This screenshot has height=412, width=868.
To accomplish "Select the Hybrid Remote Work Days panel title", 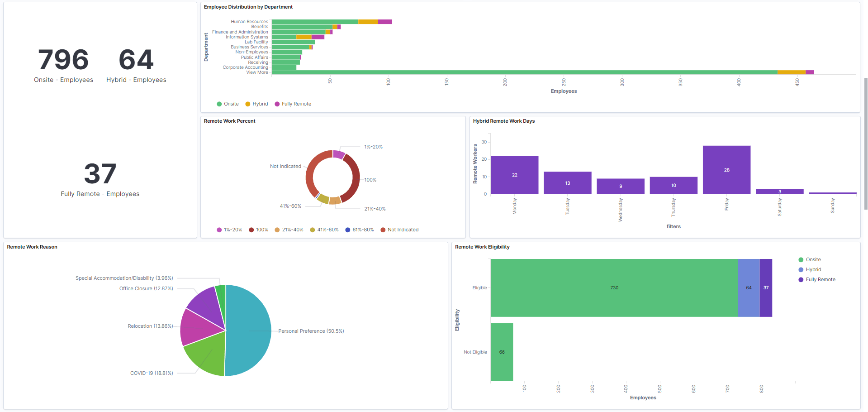I will pos(503,121).
